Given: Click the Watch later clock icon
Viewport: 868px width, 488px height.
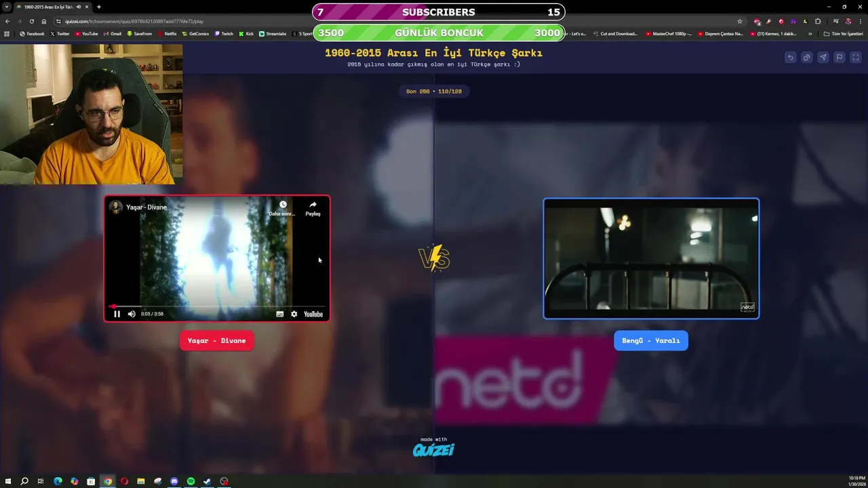Looking at the screenshot, I should click(283, 205).
